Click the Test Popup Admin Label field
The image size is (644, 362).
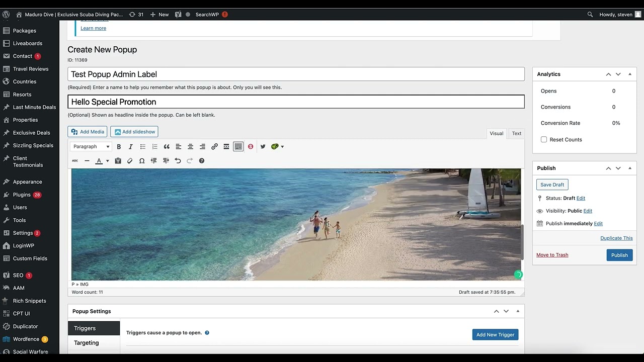click(296, 74)
